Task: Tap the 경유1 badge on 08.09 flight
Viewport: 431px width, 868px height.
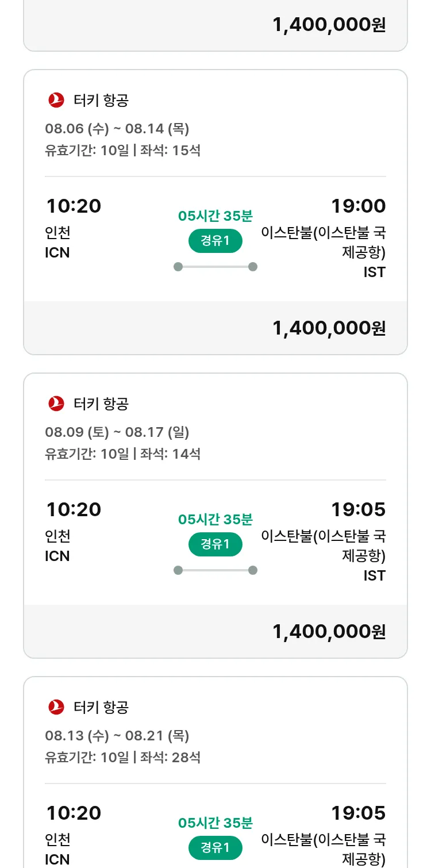Action: [x=215, y=544]
